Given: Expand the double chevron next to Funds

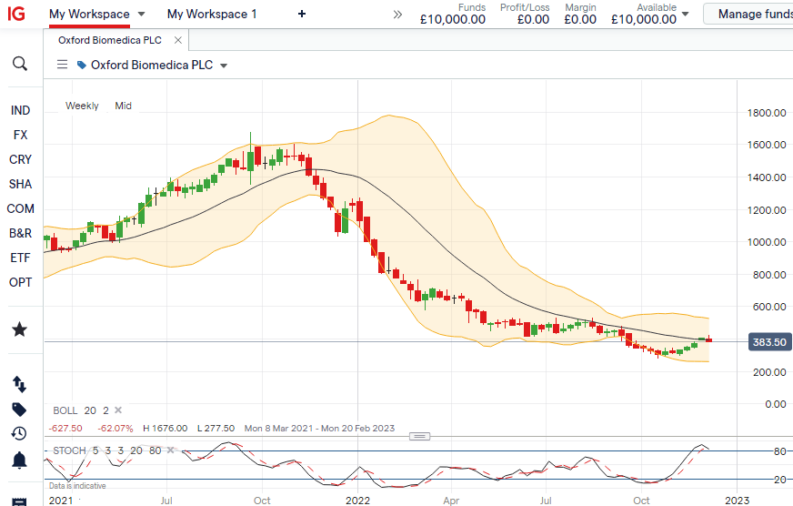Looking at the screenshot, I should tap(398, 14).
